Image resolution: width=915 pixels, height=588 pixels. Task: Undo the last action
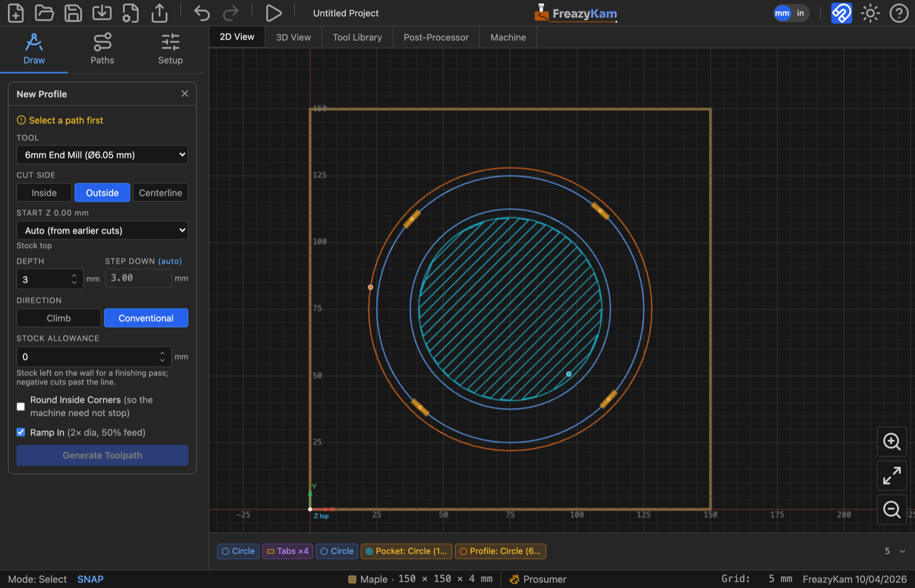202,13
